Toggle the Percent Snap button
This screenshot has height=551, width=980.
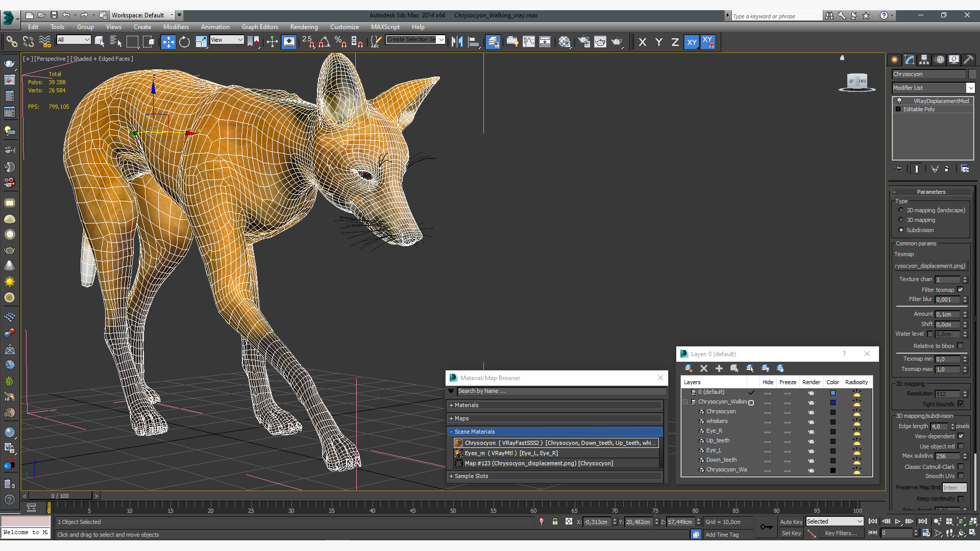point(341,42)
